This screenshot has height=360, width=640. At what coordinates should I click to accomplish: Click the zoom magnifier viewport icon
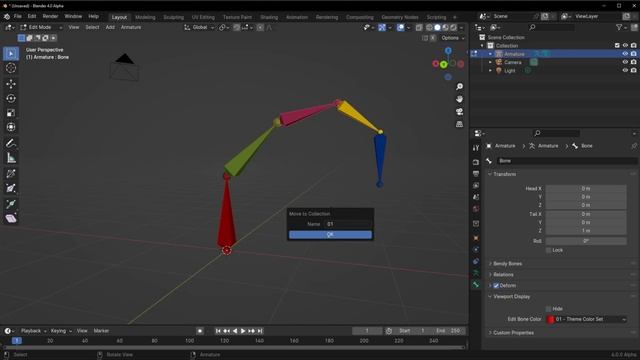(460, 87)
